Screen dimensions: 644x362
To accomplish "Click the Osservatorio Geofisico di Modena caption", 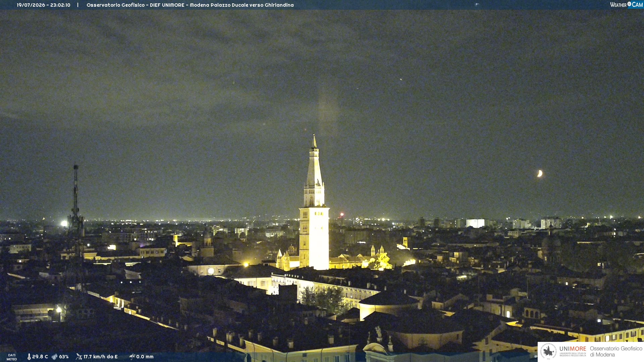I will (616, 352).
